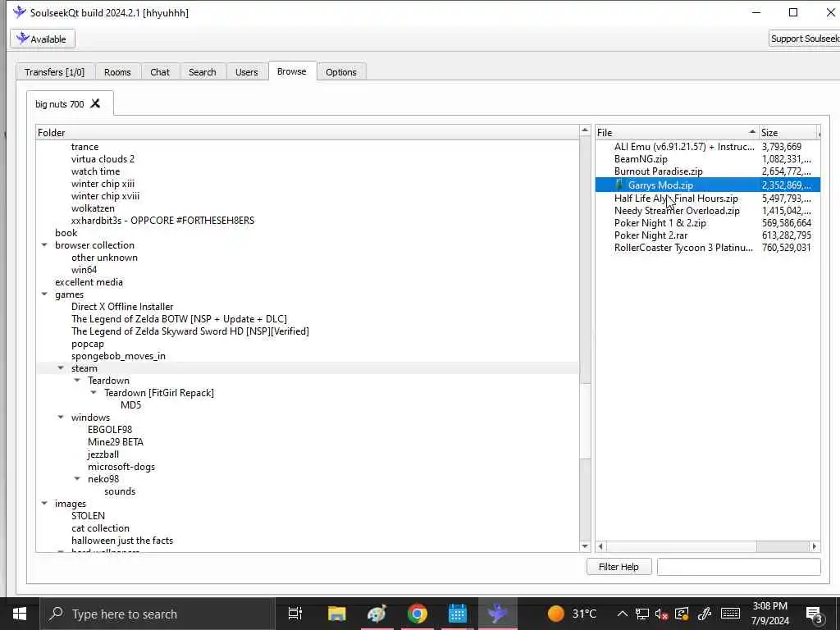This screenshot has height=630, width=840.
Task: Select the Direct X Offline Installer folder
Action: pos(122,307)
